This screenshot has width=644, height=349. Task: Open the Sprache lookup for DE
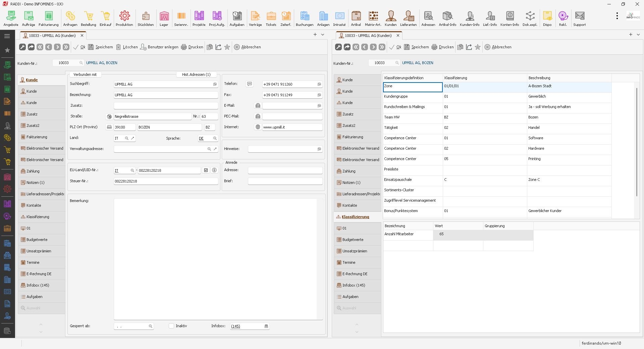(x=215, y=138)
